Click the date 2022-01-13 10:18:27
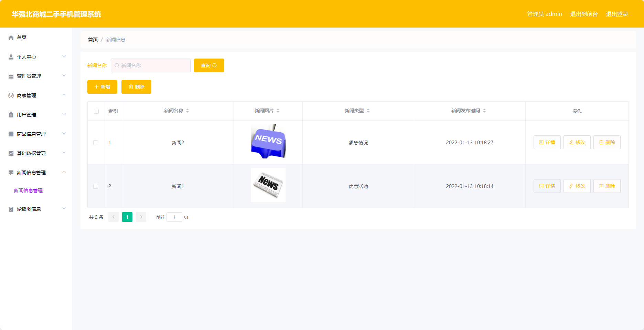Image resolution: width=644 pixels, height=330 pixels. pyautogui.click(x=470, y=143)
